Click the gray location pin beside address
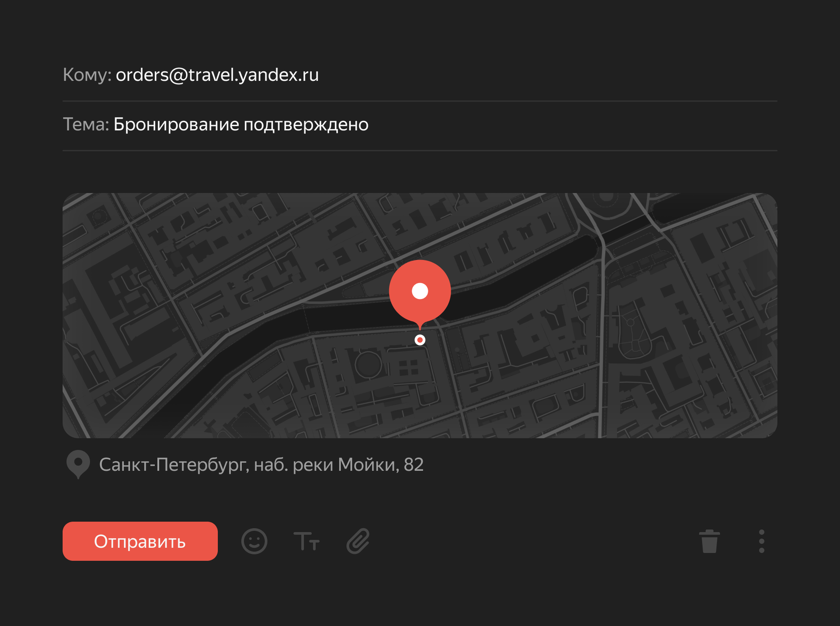840x626 pixels. [78, 464]
